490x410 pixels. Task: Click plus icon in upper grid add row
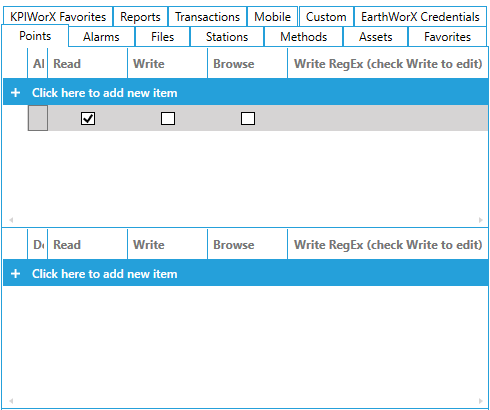click(x=15, y=93)
